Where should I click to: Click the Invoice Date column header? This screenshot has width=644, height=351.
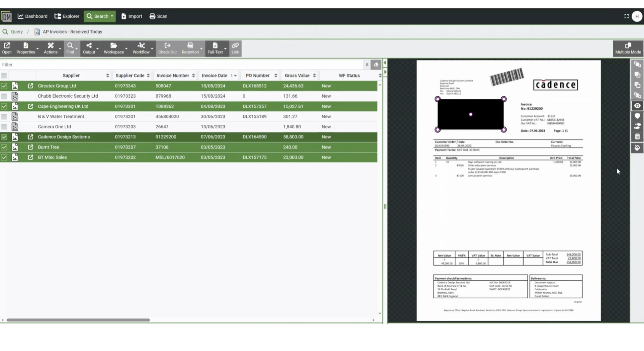[x=214, y=76]
